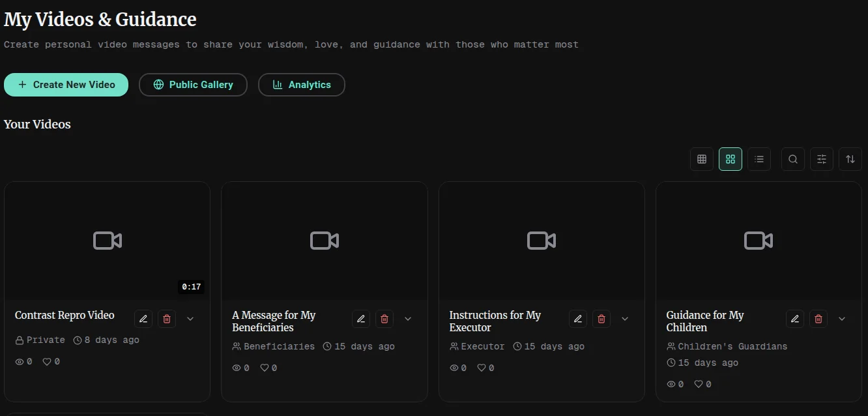Click the Children's Guardians audience label
The width and height of the screenshot is (868, 416).
(727, 346)
